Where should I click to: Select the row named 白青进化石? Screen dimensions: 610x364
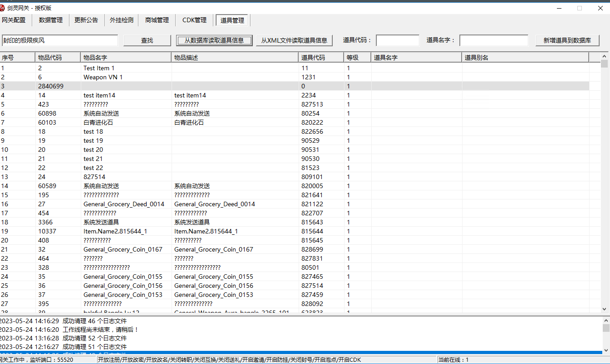[x=98, y=122]
